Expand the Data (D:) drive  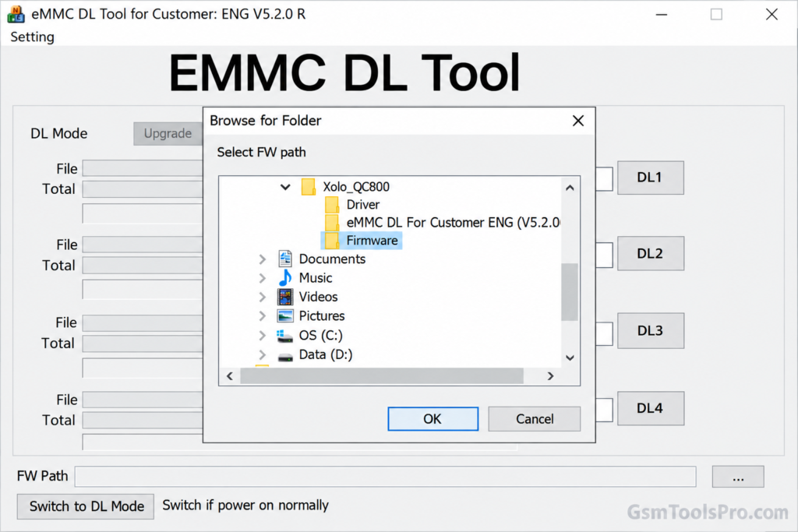262,354
